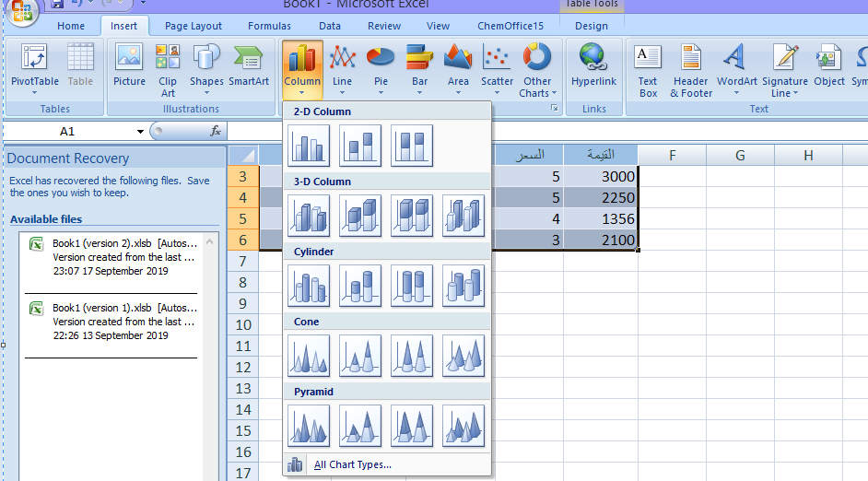Open the Clip Art pane
The width and height of the screenshot is (868, 481).
[168, 70]
